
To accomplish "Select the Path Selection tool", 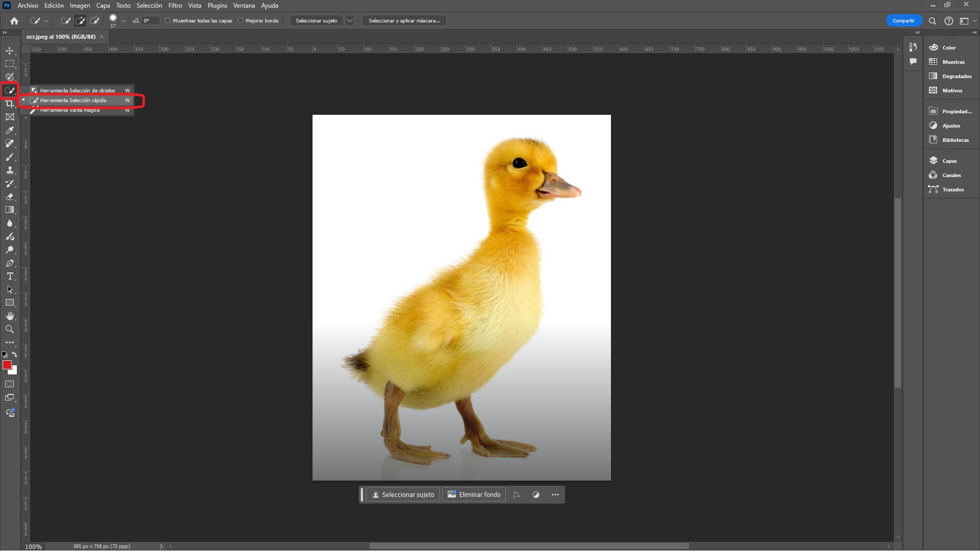I will pyautogui.click(x=10, y=289).
